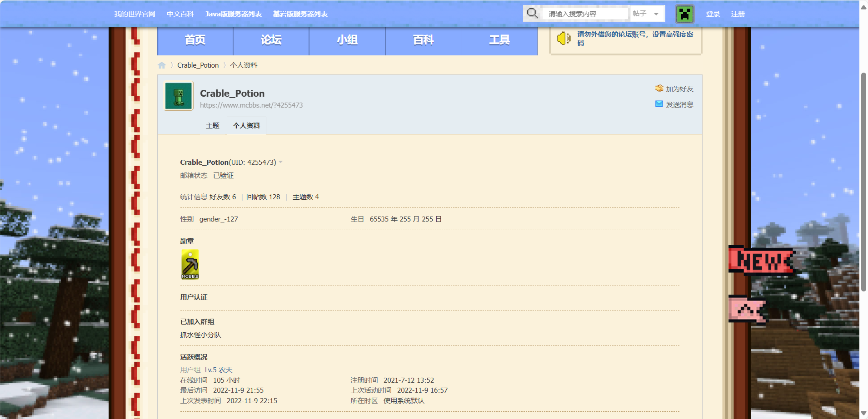Click the creeper avatar icon in header
The width and height of the screenshot is (868, 419).
coord(684,14)
